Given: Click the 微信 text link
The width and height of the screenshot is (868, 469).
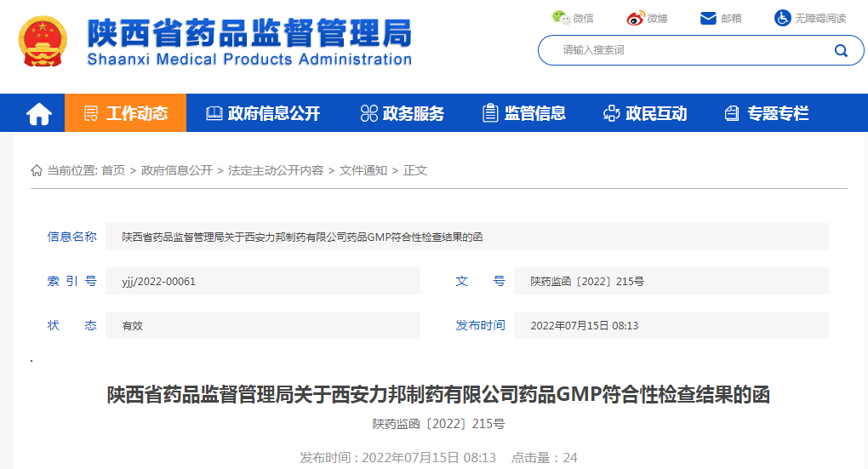Looking at the screenshot, I should pyautogui.click(x=583, y=18).
